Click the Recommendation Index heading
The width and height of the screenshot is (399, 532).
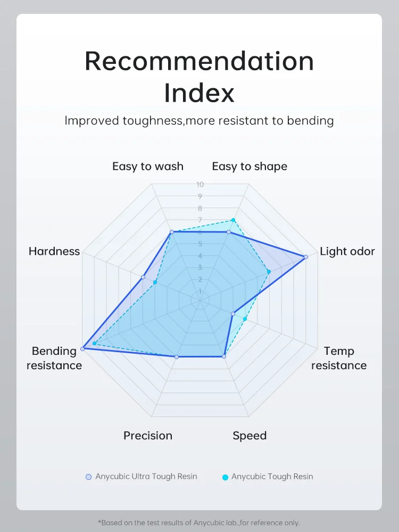pyautogui.click(x=199, y=77)
